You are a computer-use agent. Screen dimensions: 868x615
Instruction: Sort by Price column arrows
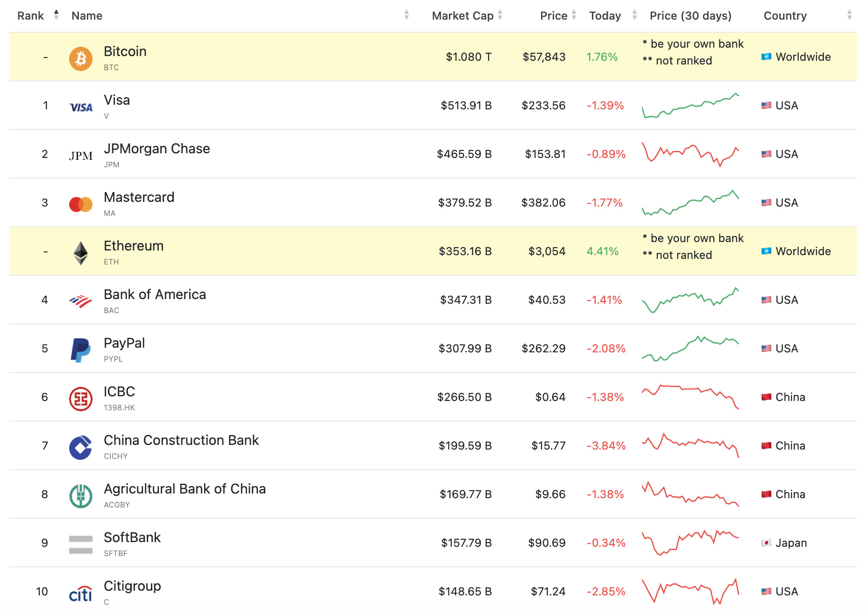point(574,15)
